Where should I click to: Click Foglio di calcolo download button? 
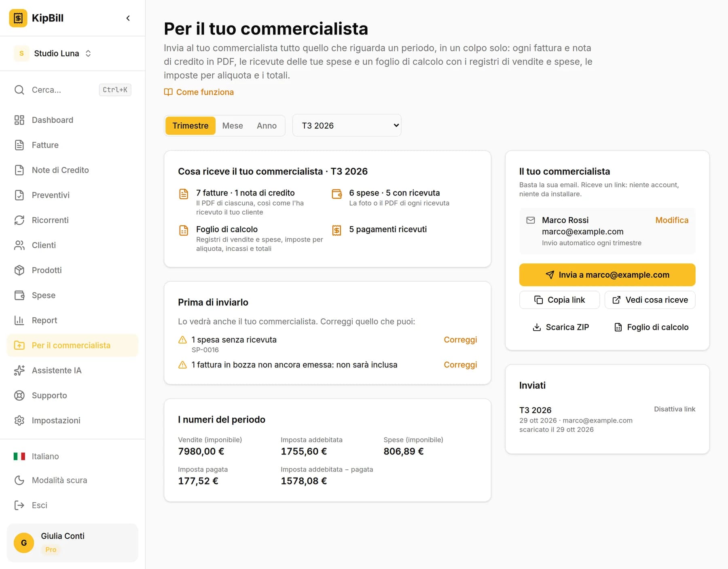tap(651, 327)
